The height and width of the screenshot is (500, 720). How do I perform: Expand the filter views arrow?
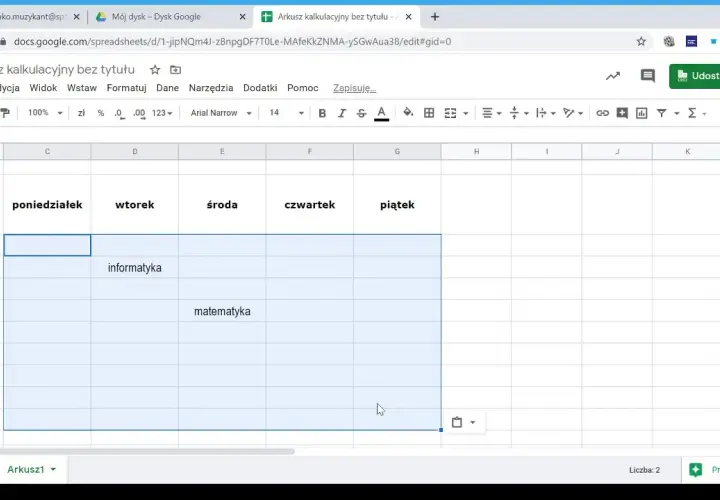pos(676,113)
